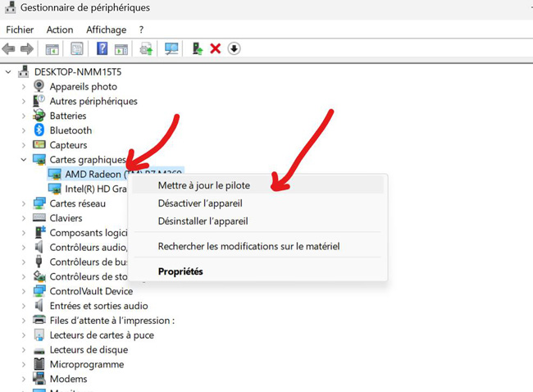
Task: Select the ControlVault Device entry
Action: pos(90,291)
